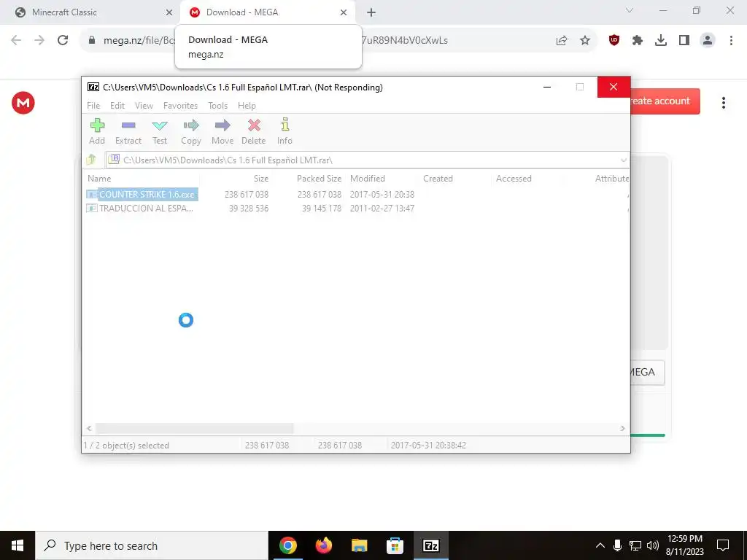Open the Windows Start menu
Screen dimensions: 747x560
tap(18, 545)
